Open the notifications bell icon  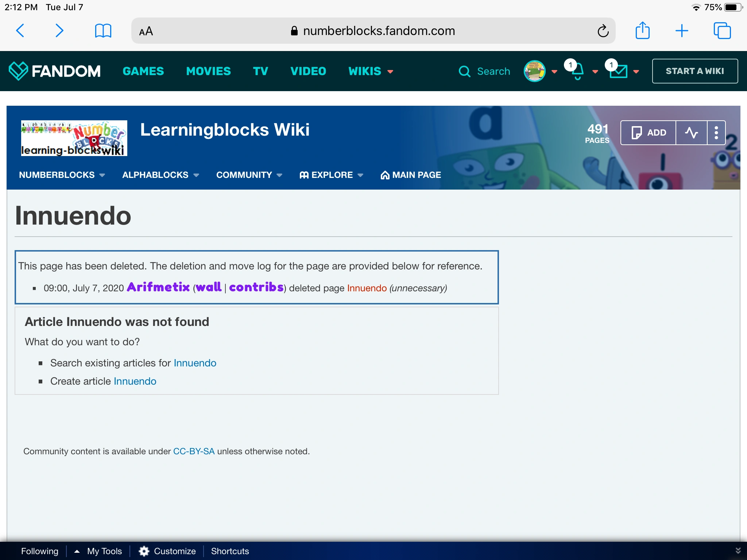tap(578, 71)
